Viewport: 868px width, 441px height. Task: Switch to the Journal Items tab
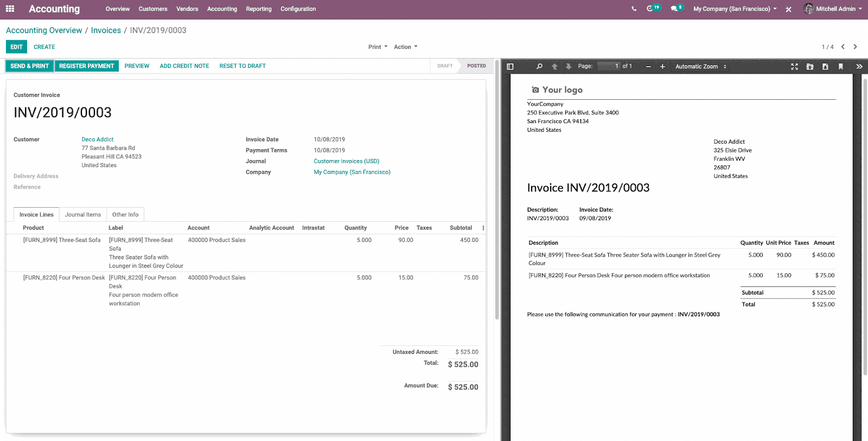click(x=83, y=215)
